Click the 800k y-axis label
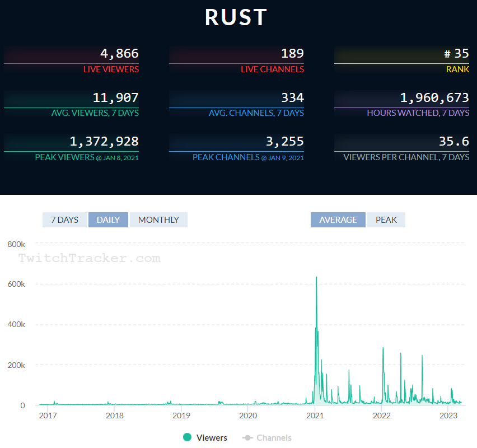The height and width of the screenshot is (448, 477). (x=16, y=244)
